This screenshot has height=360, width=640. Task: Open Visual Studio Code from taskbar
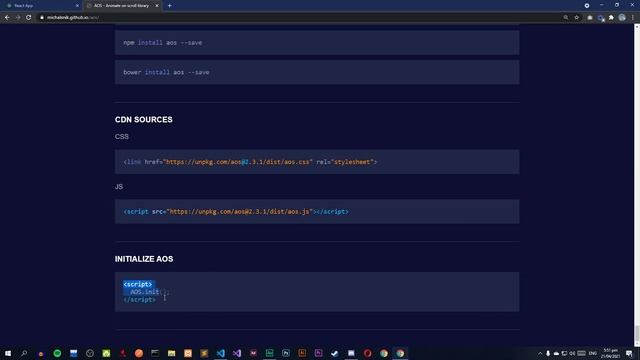click(x=220, y=353)
